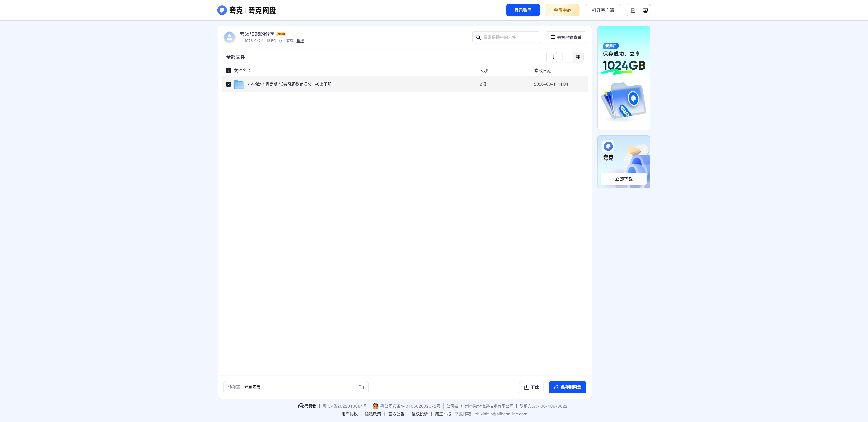Toggle the select-all 文件名 checkbox
868x422 pixels.
coord(229,70)
